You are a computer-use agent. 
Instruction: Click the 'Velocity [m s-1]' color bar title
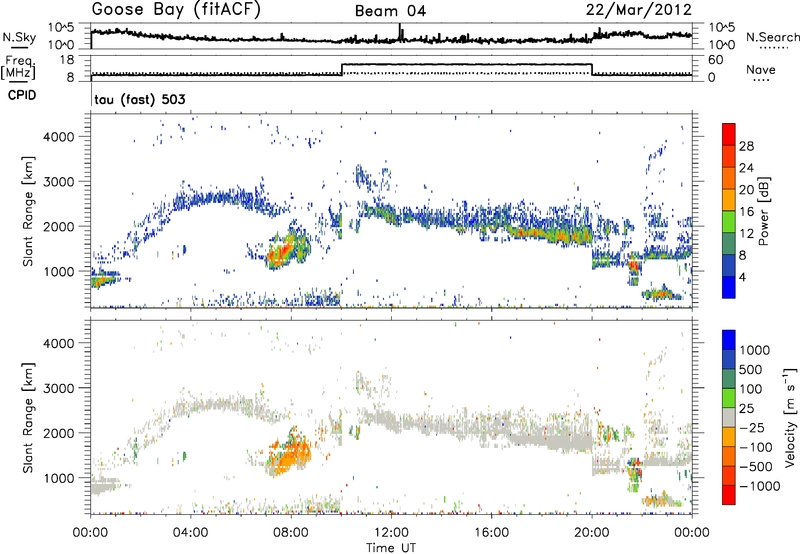click(790, 417)
